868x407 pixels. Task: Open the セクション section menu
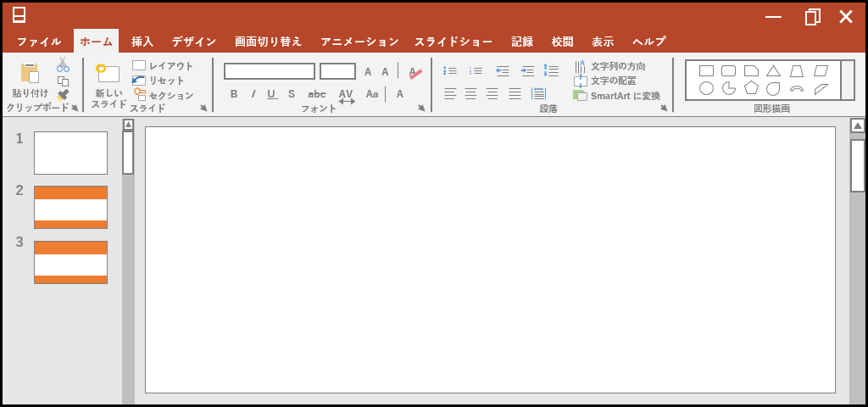point(164,95)
